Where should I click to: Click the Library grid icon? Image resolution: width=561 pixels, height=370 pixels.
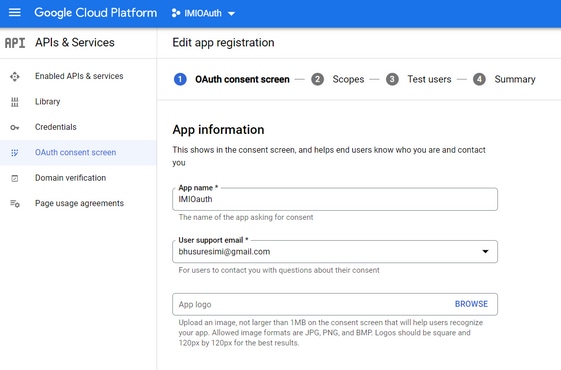15,102
